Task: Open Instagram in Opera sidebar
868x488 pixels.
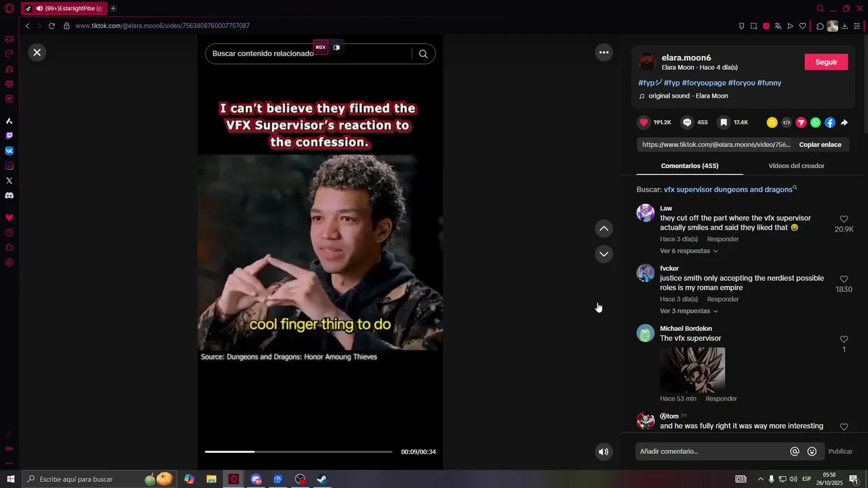Action: (x=9, y=165)
